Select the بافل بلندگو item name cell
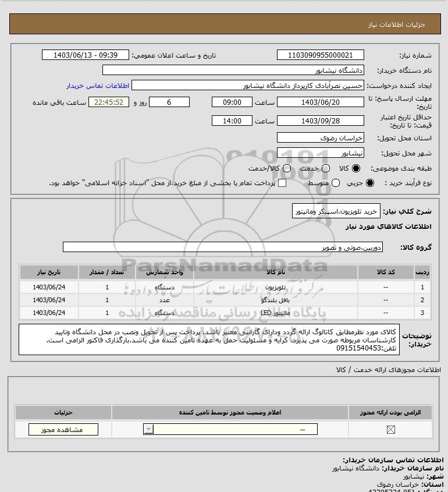 point(276,300)
